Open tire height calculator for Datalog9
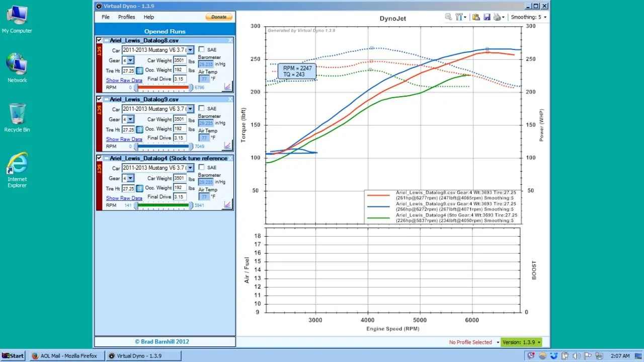 point(140,130)
